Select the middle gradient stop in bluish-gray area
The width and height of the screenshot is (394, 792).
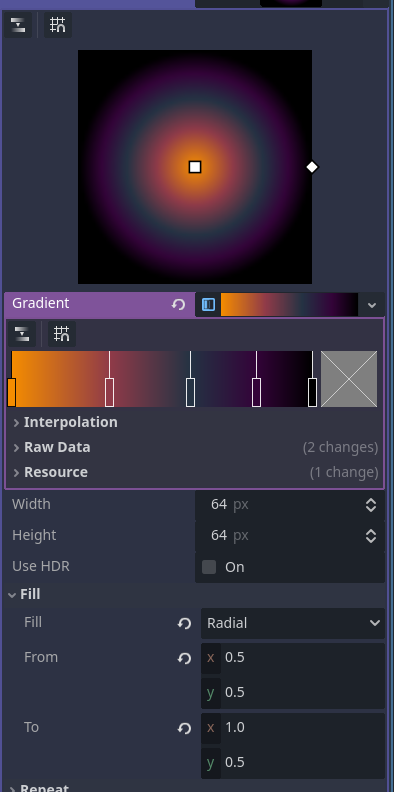pyautogui.click(x=190, y=392)
